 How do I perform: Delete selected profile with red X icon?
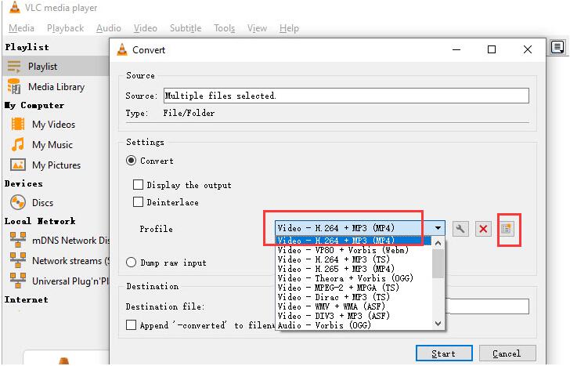coord(483,229)
